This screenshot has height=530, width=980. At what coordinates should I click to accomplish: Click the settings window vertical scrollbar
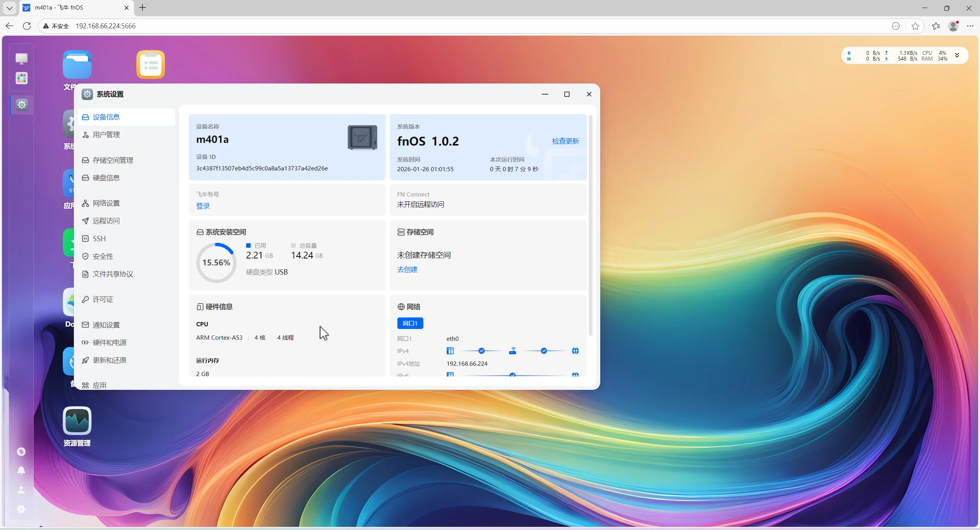click(590, 226)
